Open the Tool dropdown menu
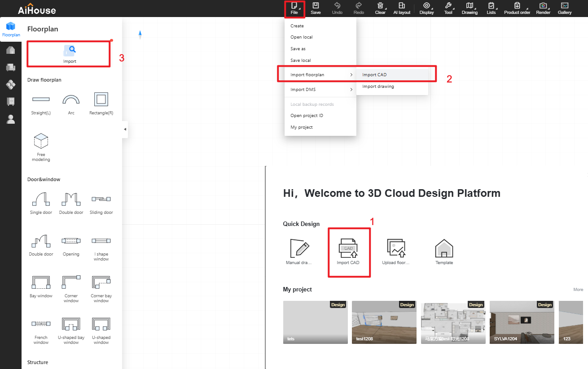The width and height of the screenshot is (588, 369). (x=448, y=8)
